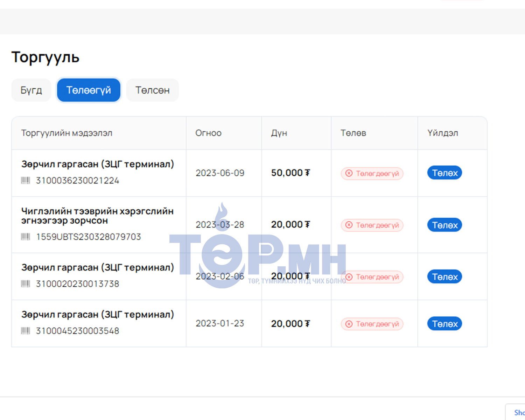Select the Төлөөгүй filter tab
525x420 pixels.
[x=89, y=90]
